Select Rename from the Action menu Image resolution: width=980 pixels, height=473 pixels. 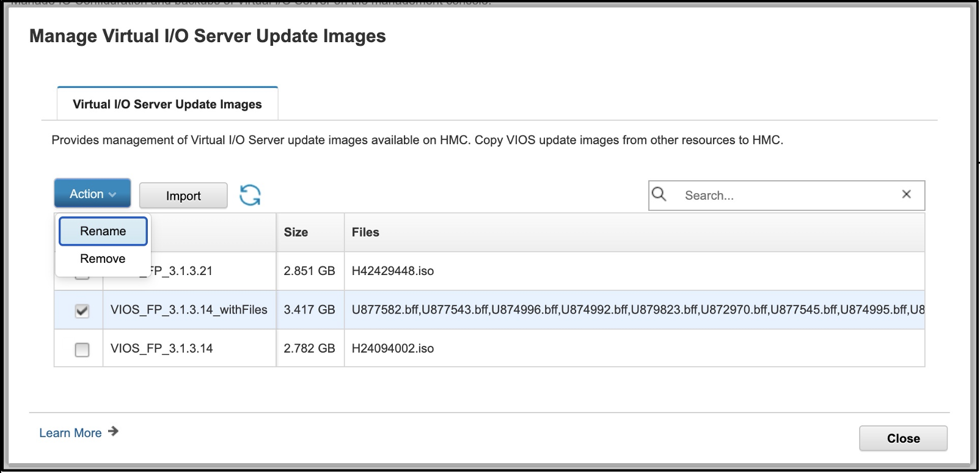pos(103,232)
